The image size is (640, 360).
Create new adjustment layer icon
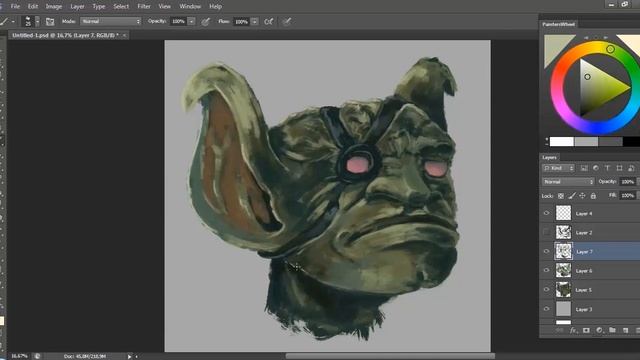click(x=599, y=330)
